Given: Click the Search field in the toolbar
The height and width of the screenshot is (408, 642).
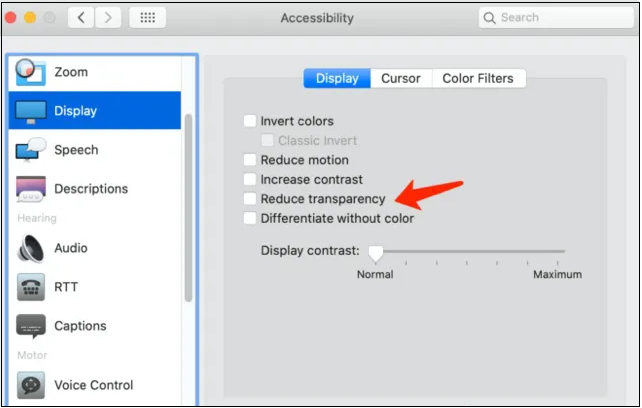Looking at the screenshot, I should [553, 18].
